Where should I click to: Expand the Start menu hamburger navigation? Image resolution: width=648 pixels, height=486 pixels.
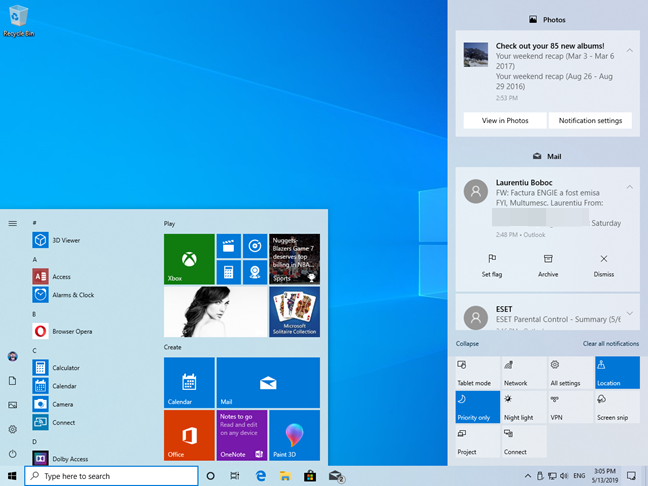(x=12, y=223)
